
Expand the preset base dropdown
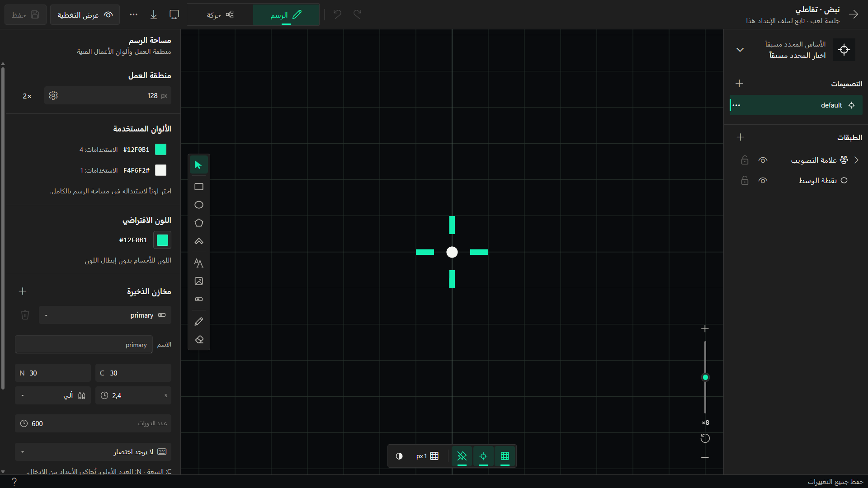(740, 50)
